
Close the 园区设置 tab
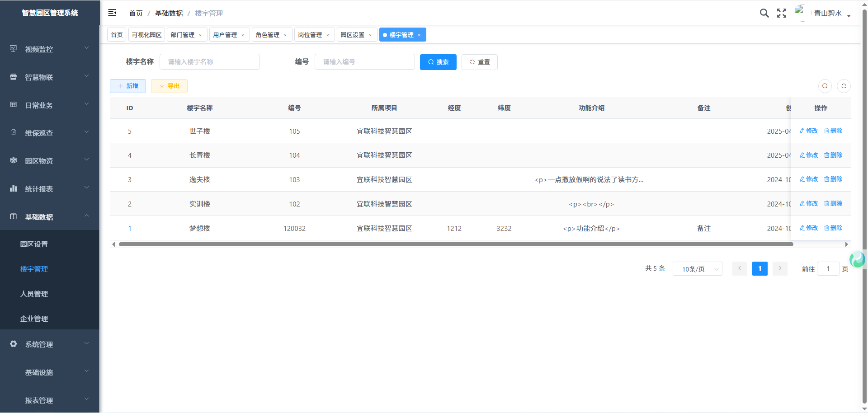(x=370, y=35)
